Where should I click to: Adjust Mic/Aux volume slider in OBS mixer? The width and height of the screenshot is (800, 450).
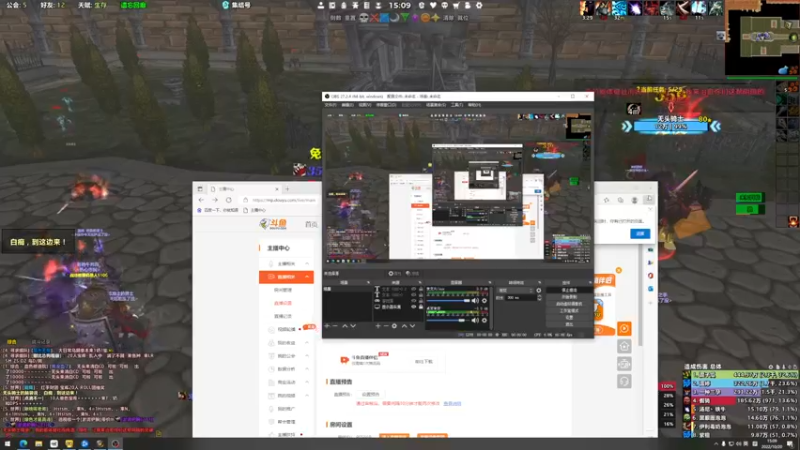pyautogui.click(x=448, y=301)
